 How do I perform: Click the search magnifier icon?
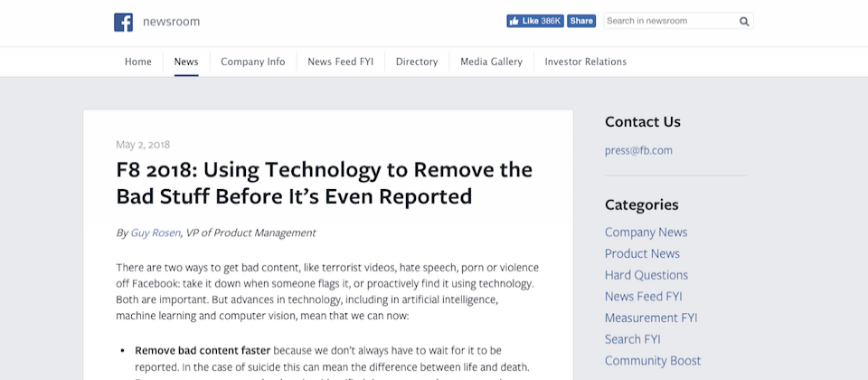click(x=744, y=22)
